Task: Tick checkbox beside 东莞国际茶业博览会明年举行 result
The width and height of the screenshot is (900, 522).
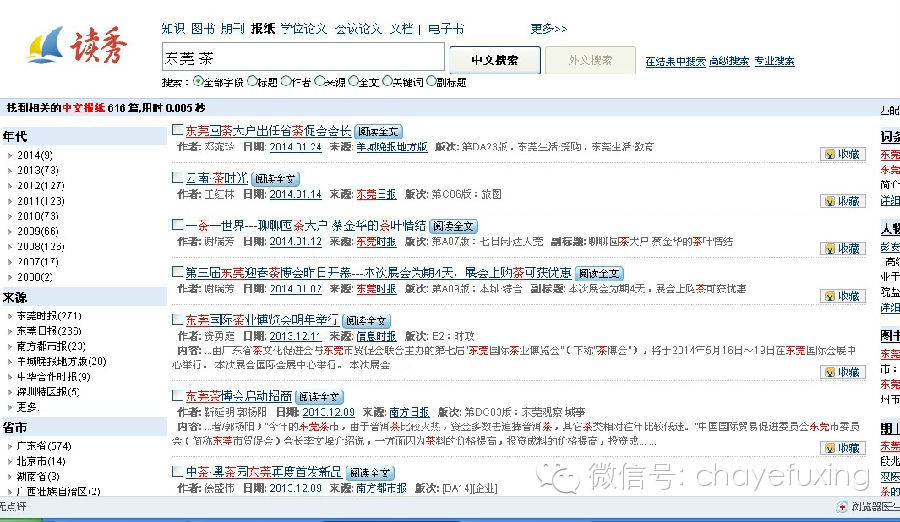Action: pos(177,319)
